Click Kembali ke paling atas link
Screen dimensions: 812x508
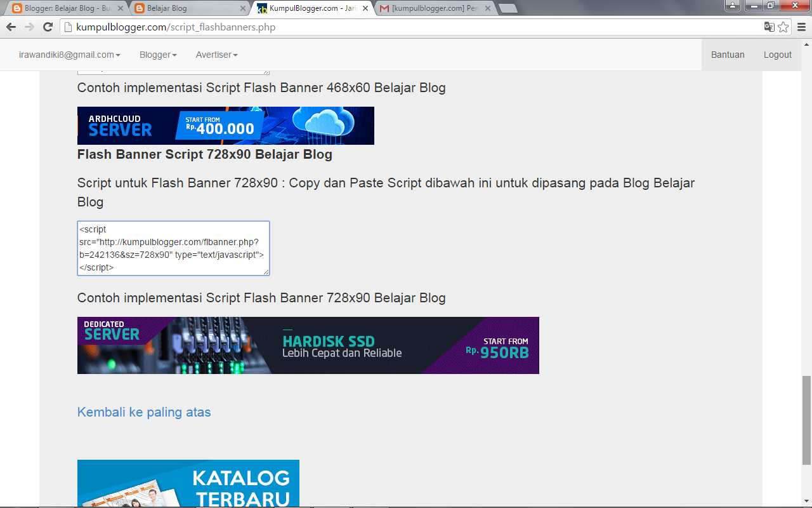144,412
